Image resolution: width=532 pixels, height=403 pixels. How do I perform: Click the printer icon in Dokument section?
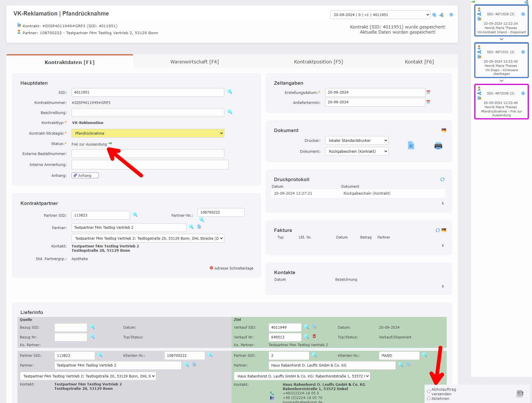coord(438,146)
